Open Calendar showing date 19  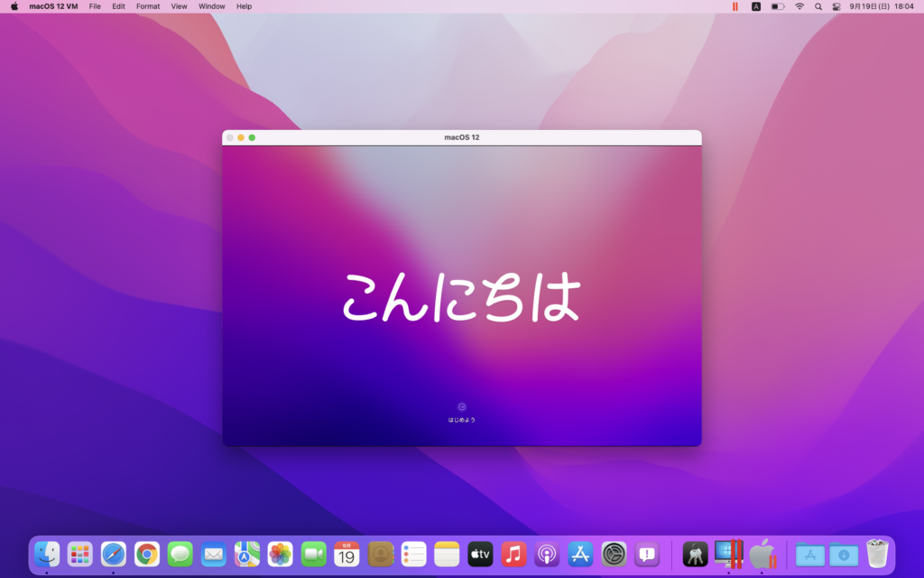346,555
